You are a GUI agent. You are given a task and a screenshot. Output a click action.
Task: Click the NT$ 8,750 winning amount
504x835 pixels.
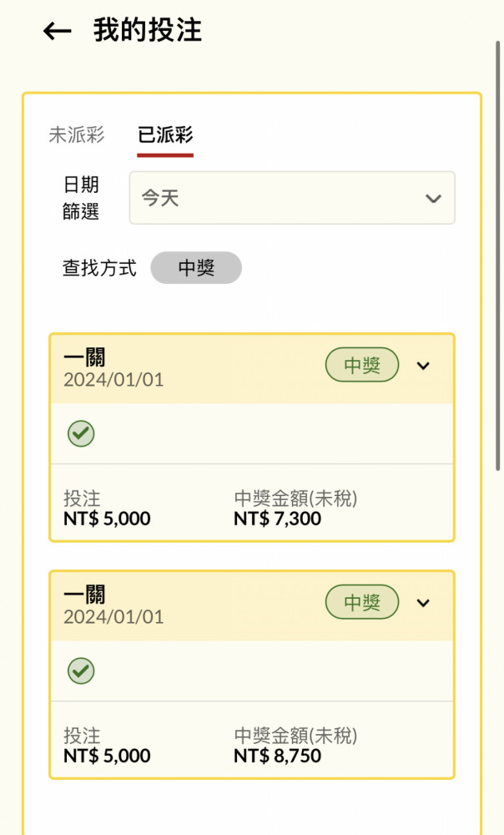tap(277, 755)
